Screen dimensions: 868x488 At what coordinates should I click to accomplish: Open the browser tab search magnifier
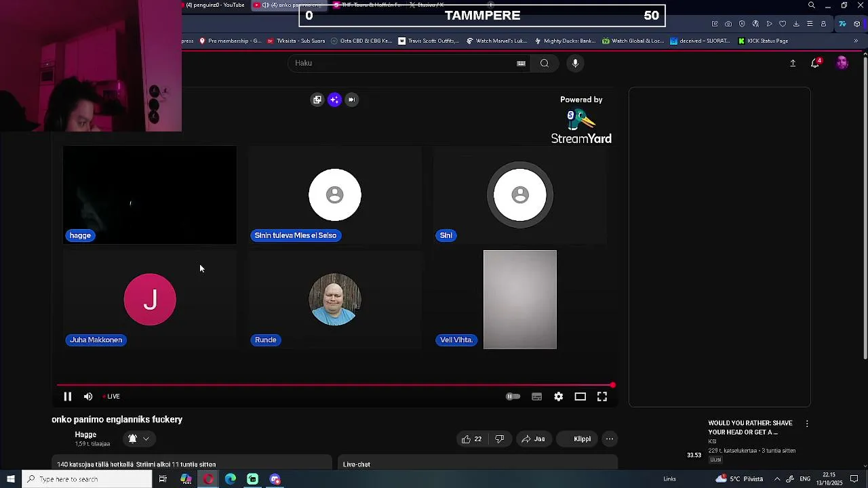point(812,5)
